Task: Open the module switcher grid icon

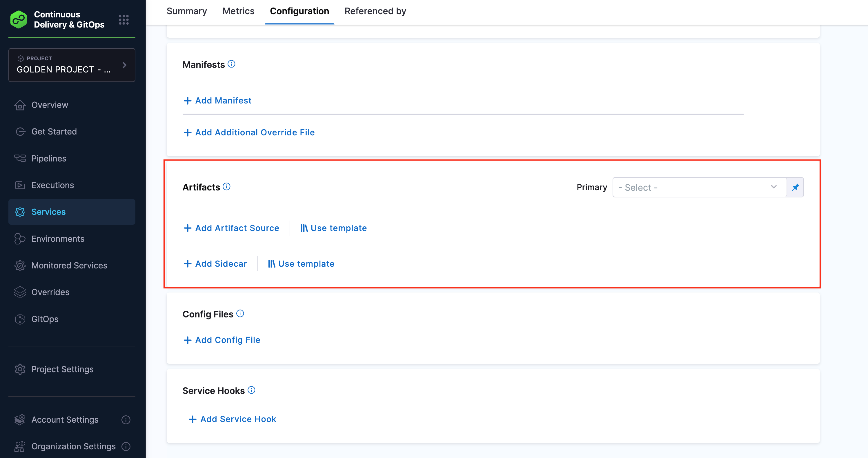Action: 124,19
